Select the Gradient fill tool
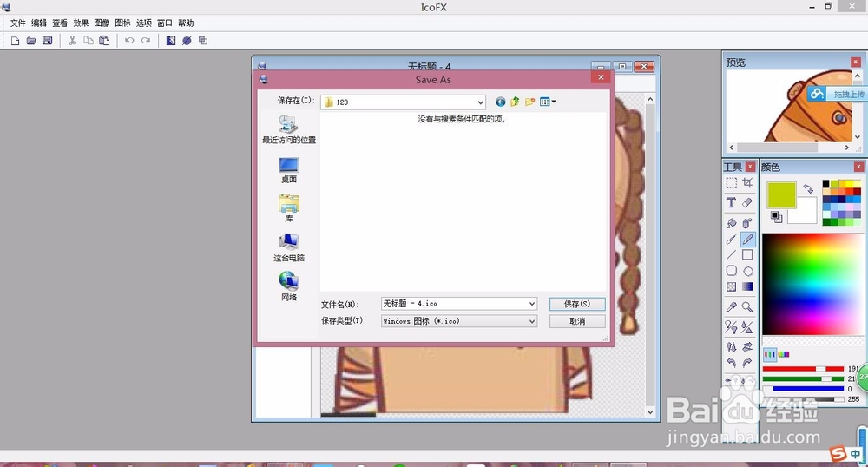 (x=747, y=286)
